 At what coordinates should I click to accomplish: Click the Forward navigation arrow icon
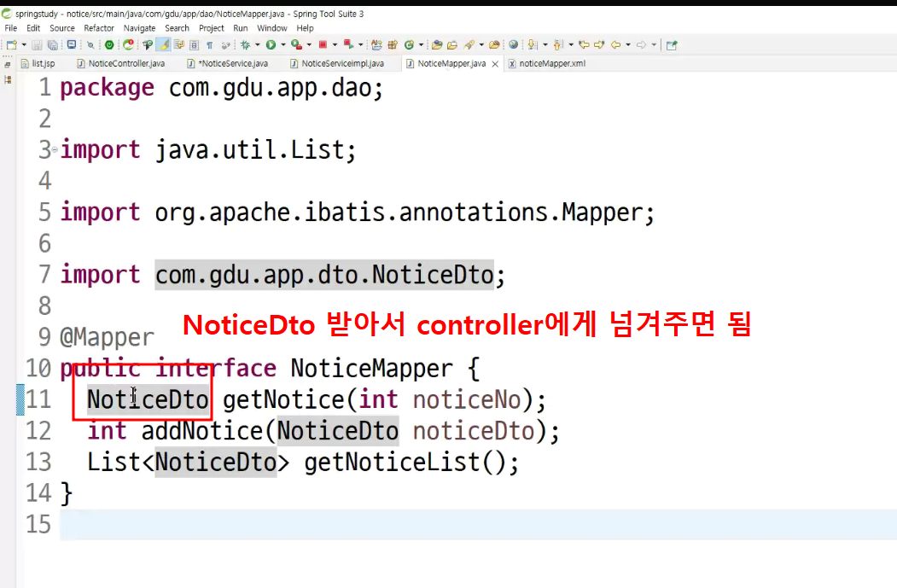pos(641,44)
